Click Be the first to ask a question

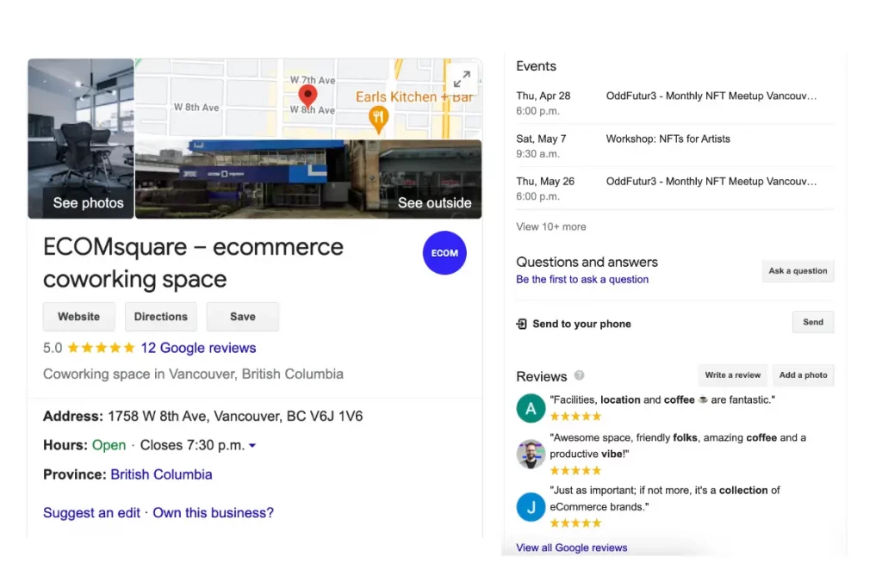(x=582, y=280)
